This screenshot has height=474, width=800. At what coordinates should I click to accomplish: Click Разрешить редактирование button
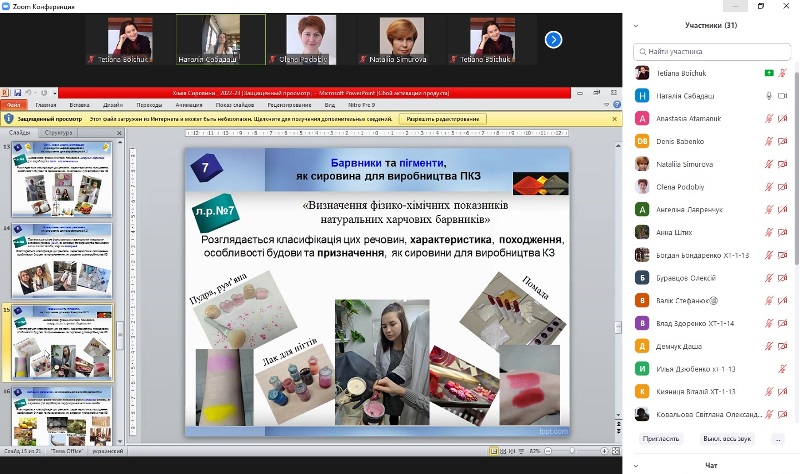pos(442,119)
